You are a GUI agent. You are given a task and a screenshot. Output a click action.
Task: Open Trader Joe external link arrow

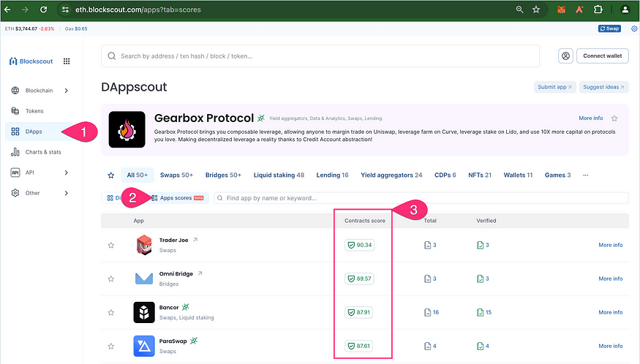[195, 240]
